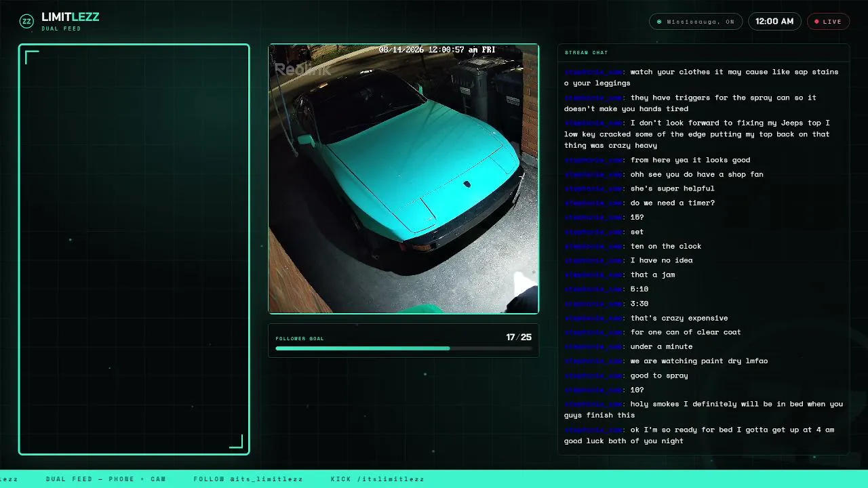Image resolution: width=868 pixels, height=488 pixels.
Task: Click message "holy smokes I definitely will be in bed"
Action: [x=703, y=409]
